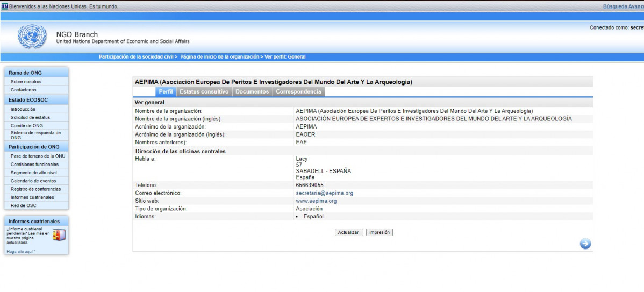Click the United Nations emblem logo

coord(32,37)
